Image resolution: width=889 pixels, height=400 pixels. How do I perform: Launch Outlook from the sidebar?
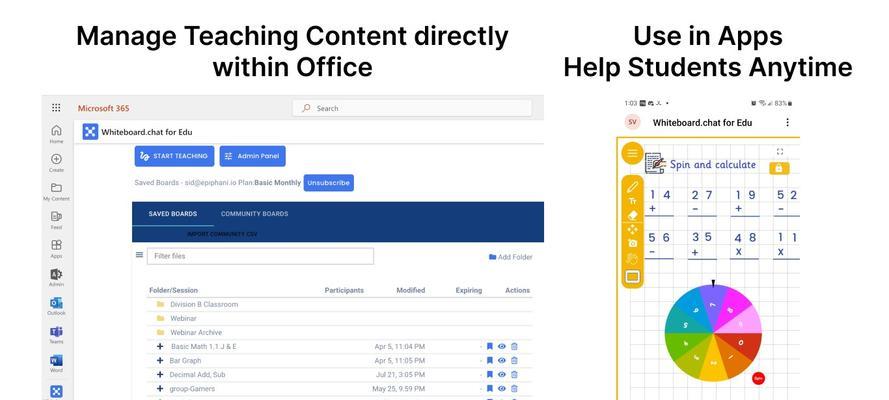click(56, 307)
